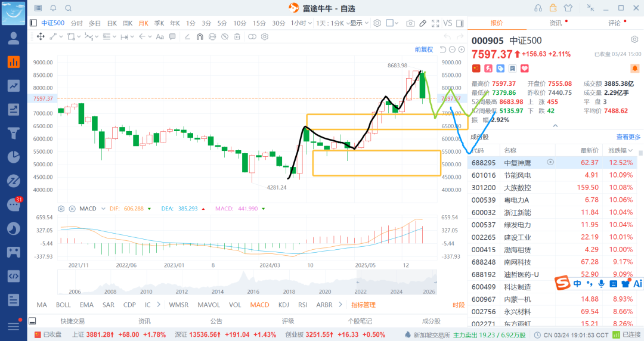Open the 显示 display dropdown
644x341 pixels.
coord(359,23)
